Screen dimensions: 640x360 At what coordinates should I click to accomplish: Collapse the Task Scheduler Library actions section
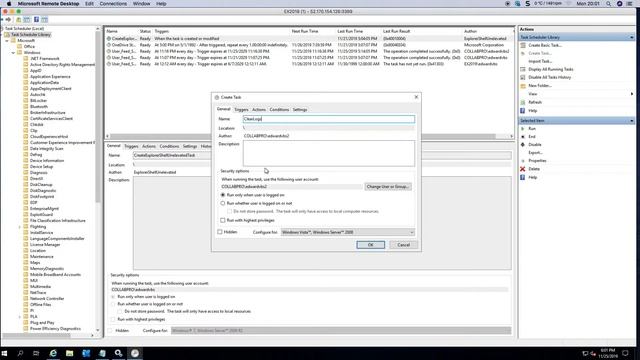coord(631,38)
